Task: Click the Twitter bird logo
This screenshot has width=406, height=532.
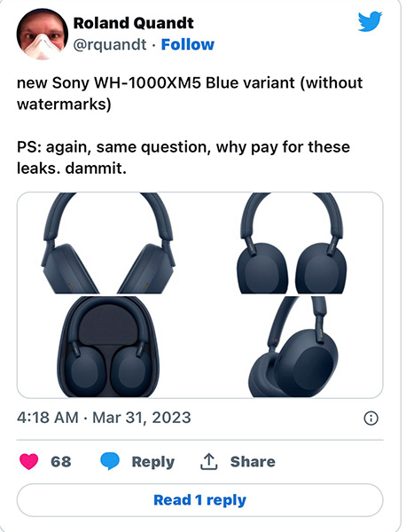Action: [x=370, y=21]
